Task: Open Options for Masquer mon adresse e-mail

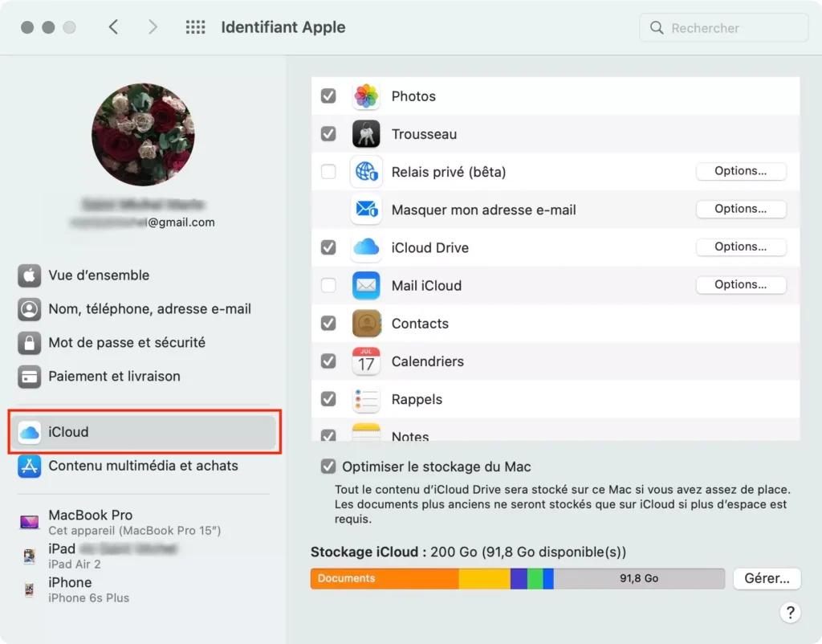Action: click(741, 209)
